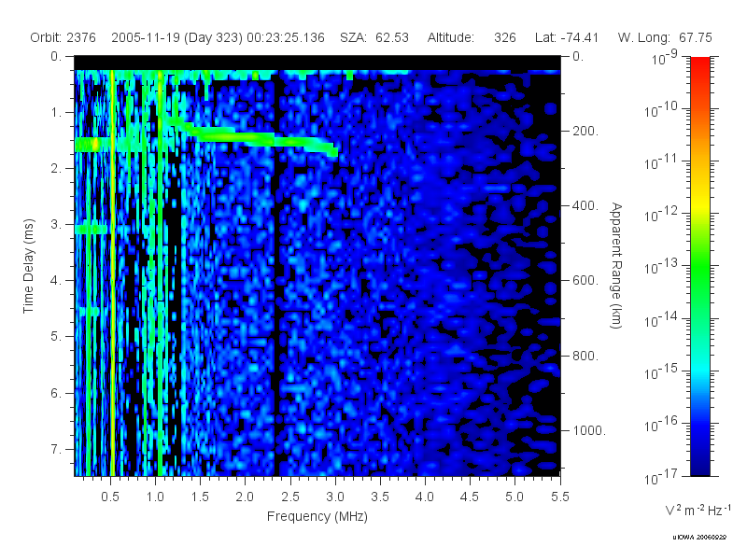Click the V² m⁻² Hz⁻¹ units label
The height and width of the screenshot is (560, 747).
tap(698, 510)
